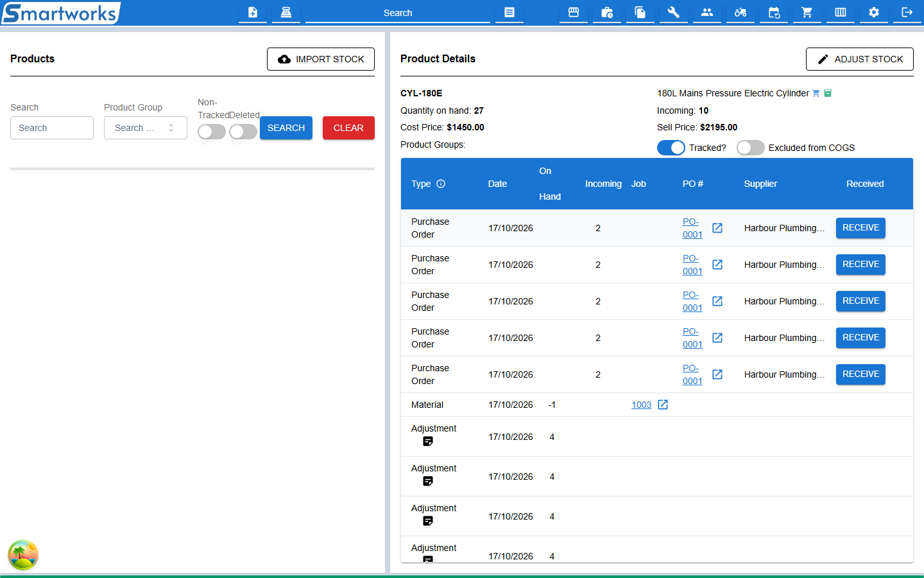The height and width of the screenshot is (578, 924).
Task: Open the job 1003 link
Action: pos(641,405)
